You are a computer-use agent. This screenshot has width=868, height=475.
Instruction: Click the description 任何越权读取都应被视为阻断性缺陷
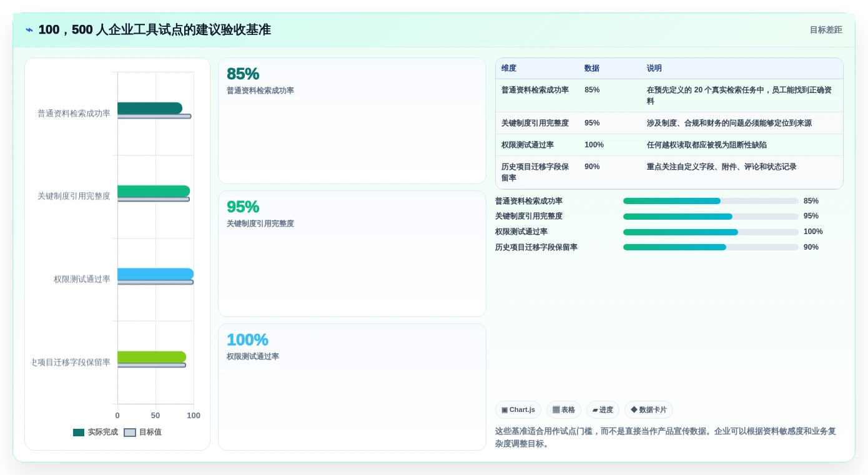707,145
